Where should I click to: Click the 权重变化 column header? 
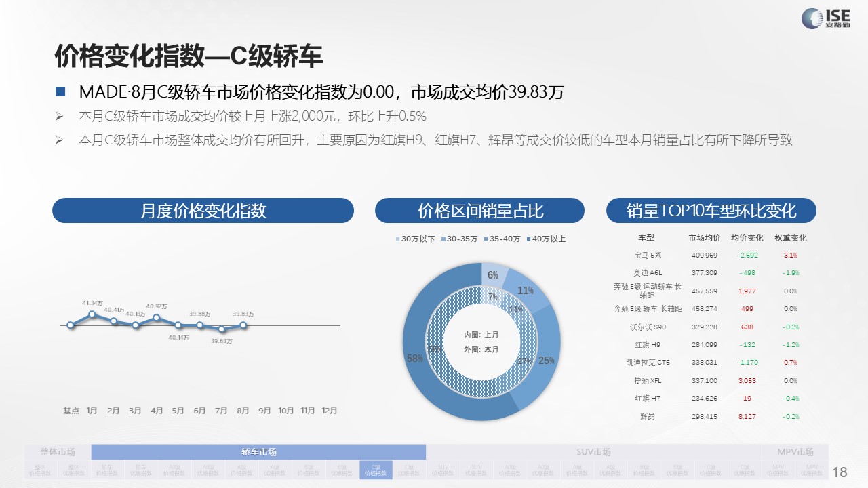791,238
